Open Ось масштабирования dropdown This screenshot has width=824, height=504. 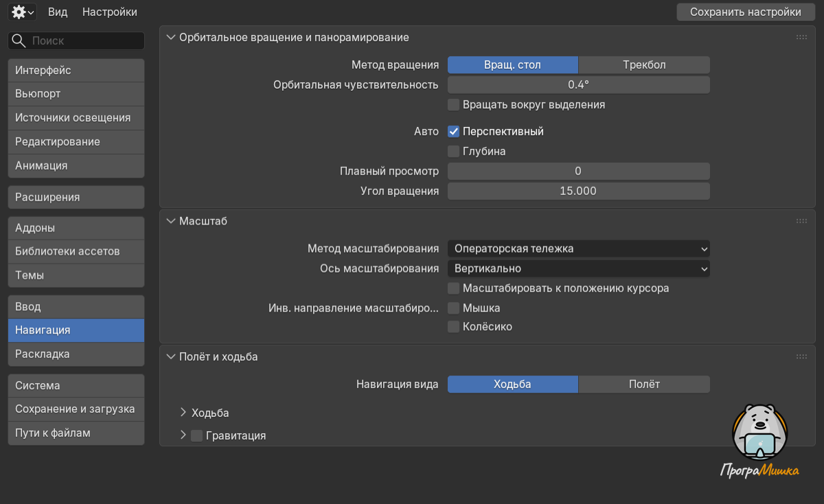coord(579,268)
